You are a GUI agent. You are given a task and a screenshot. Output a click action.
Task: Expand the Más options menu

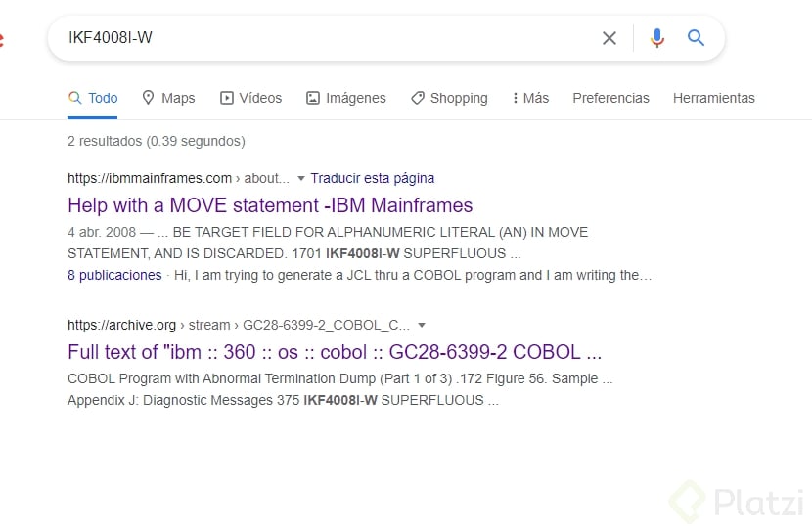(x=530, y=98)
